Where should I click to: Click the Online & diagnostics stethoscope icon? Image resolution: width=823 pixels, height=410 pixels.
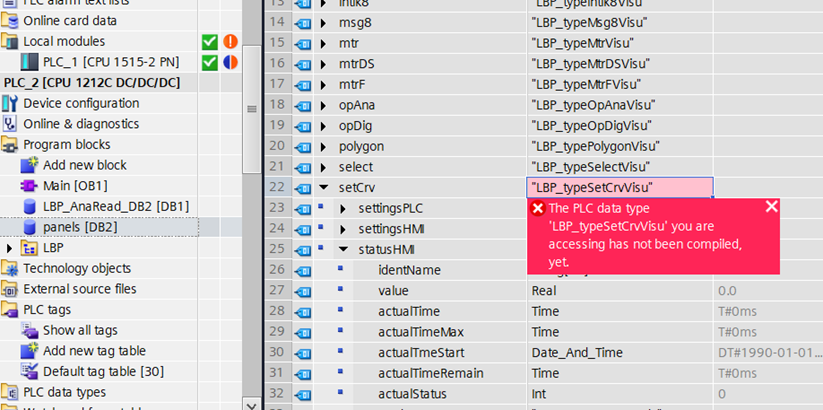[x=10, y=124]
